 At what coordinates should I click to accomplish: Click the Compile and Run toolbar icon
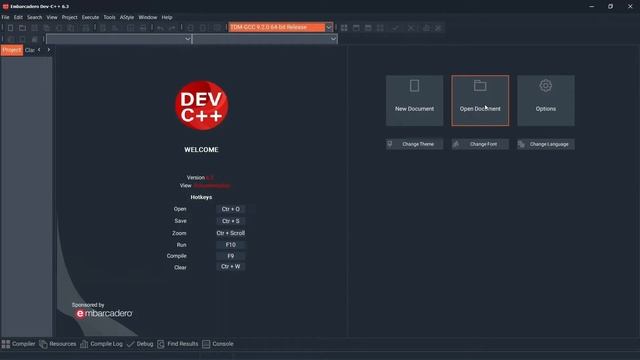(x=368, y=28)
